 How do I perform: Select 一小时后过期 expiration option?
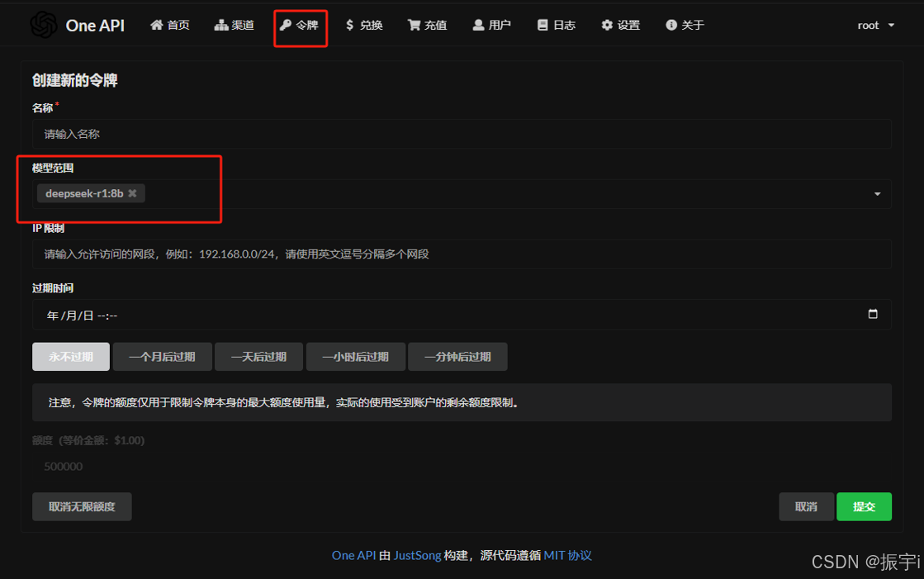tap(355, 356)
